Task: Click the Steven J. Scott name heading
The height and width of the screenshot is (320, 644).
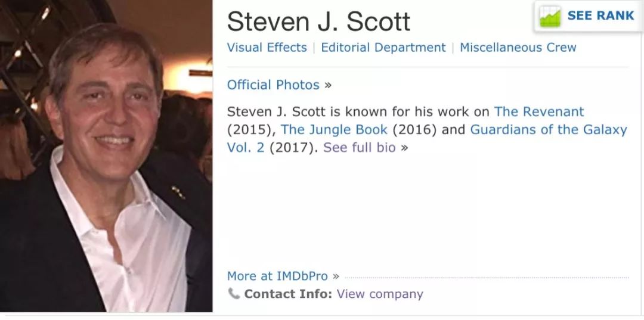Action: pos(318,21)
